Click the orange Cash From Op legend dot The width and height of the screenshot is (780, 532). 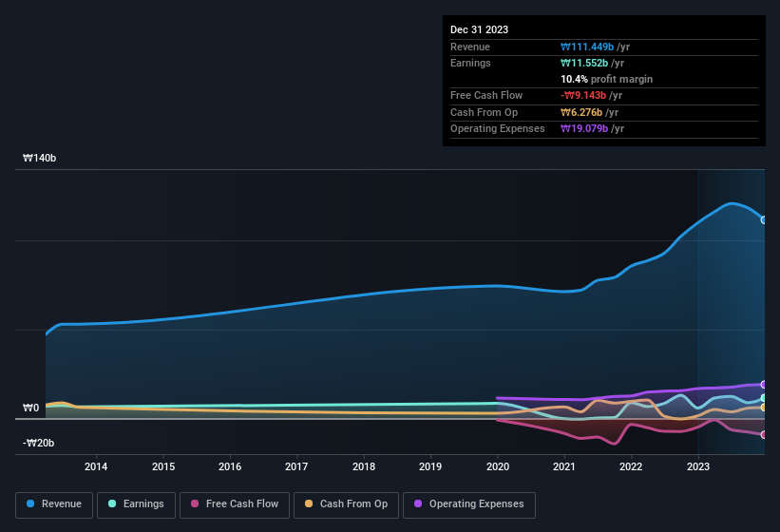[x=311, y=504]
